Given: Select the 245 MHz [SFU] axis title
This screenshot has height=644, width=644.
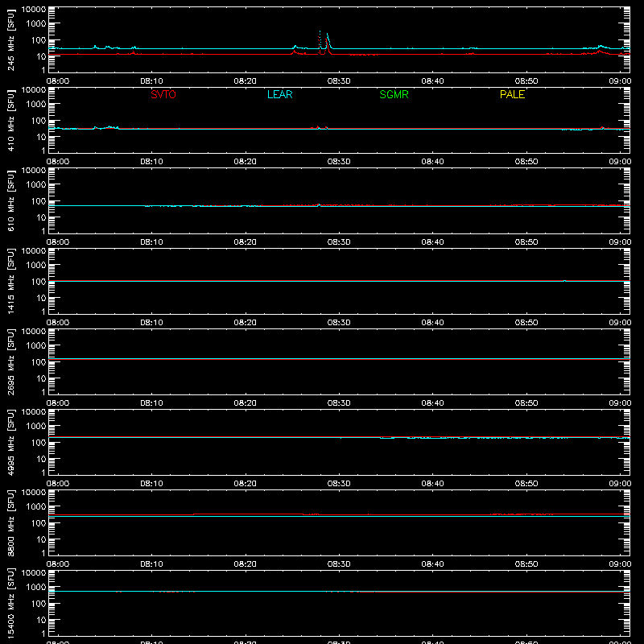Looking at the screenshot, I should click(10, 39).
